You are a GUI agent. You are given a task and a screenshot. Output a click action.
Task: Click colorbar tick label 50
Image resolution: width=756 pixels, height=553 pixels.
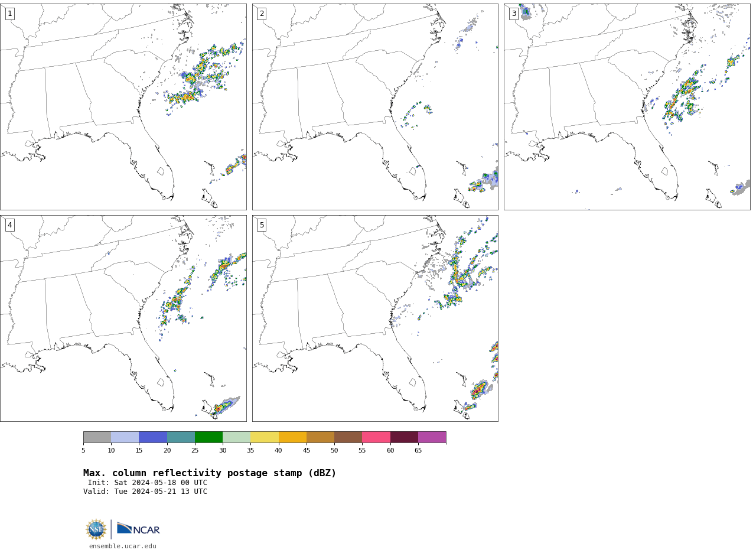click(x=334, y=450)
